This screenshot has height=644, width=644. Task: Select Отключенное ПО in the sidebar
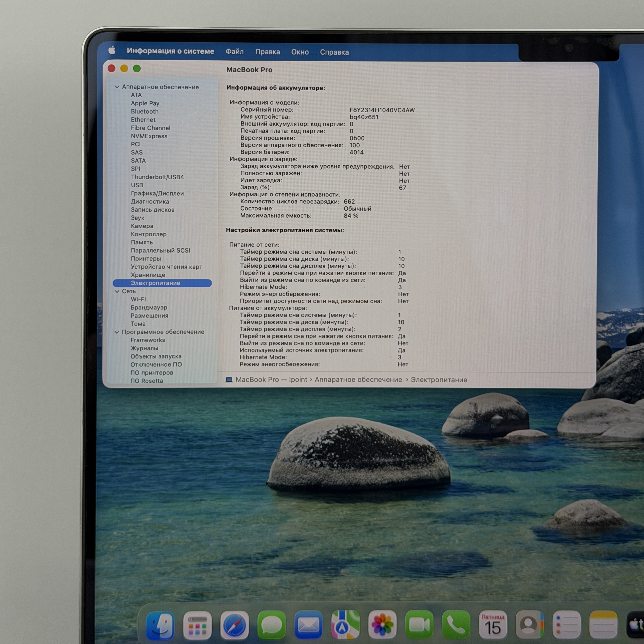pos(156,365)
